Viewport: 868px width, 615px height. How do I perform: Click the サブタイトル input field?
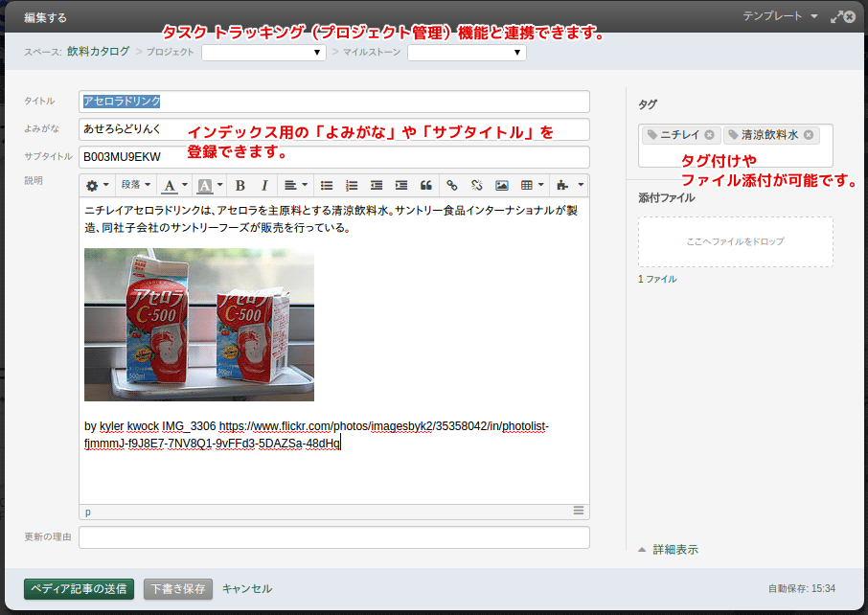click(x=333, y=157)
